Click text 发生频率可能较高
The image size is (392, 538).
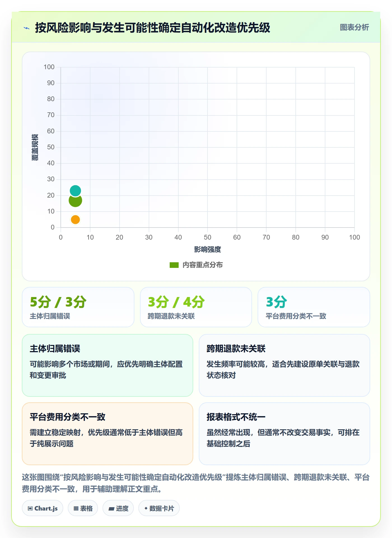[235, 364]
